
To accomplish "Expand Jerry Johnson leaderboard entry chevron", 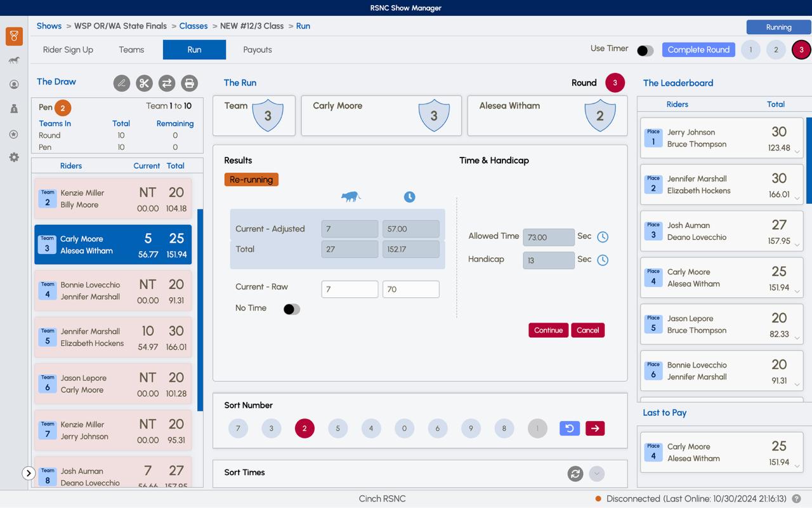I will (x=797, y=151).
